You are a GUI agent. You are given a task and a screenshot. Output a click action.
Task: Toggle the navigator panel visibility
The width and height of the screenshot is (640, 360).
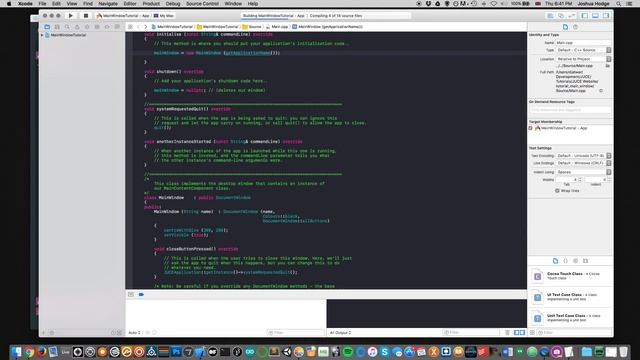click(585, 16)
